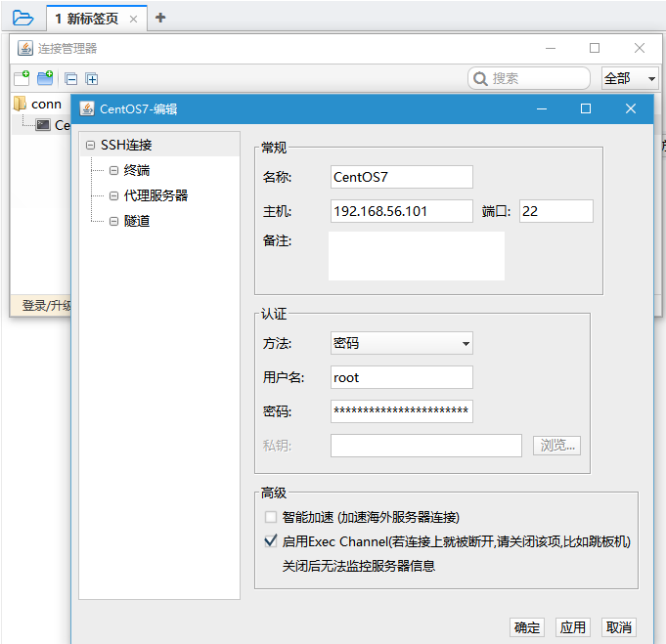Select 终端 in the settings tree
This screenshot has height=644, width=666.
tap(137, 171)
